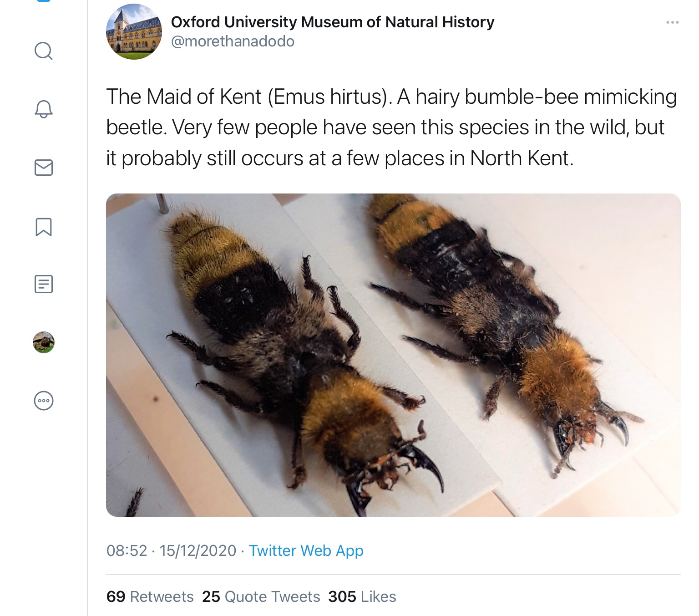Open the tweet timestamp 08:52 link
Viewport: 699px width, 616px height.
171,550
